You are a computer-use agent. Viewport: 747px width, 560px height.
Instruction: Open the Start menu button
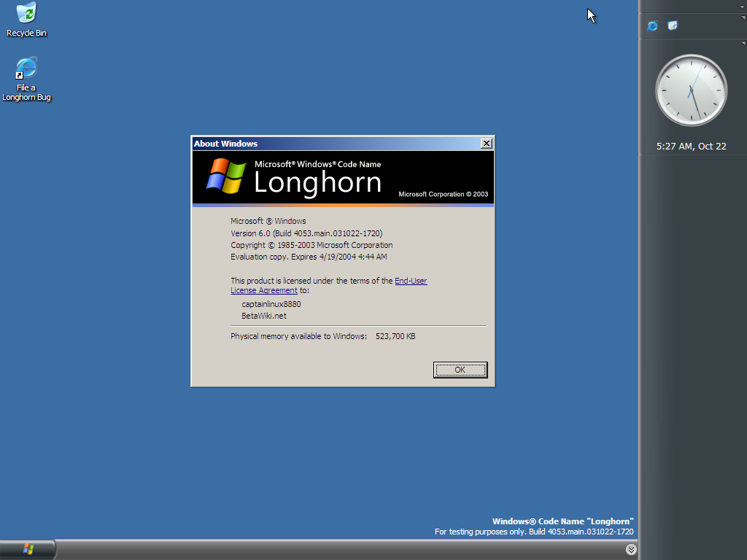(x=28, y=550)
